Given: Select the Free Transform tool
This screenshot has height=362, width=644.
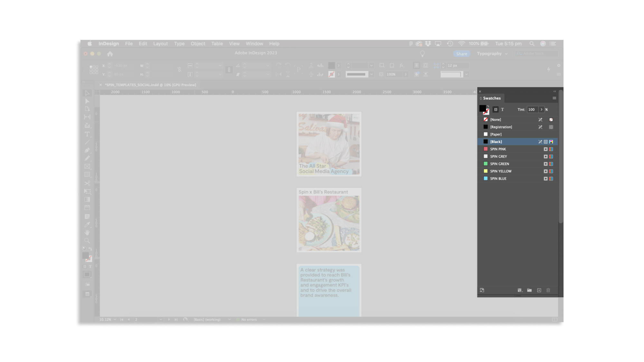Looking at the screenshot, I should [87, 191].
